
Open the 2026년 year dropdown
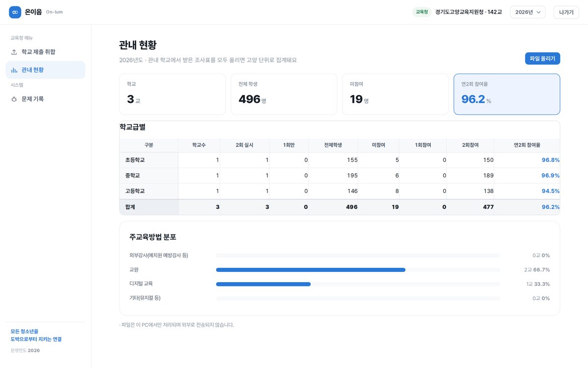(528, 12)
